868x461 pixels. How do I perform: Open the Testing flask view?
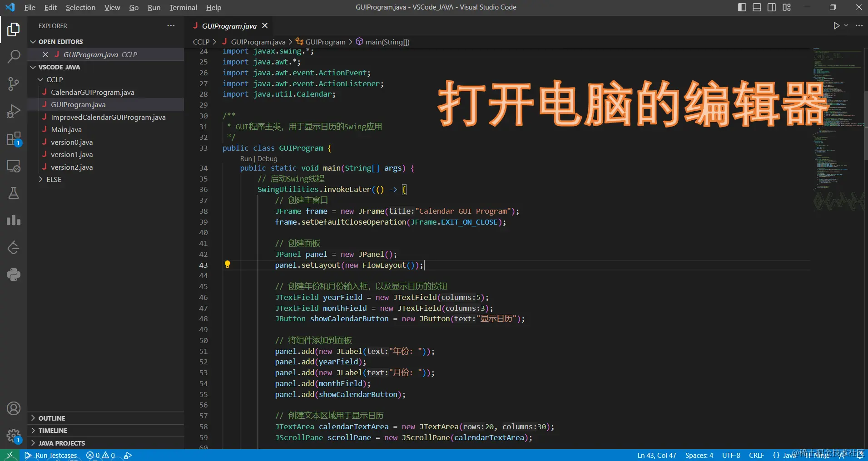click(14, 193)
